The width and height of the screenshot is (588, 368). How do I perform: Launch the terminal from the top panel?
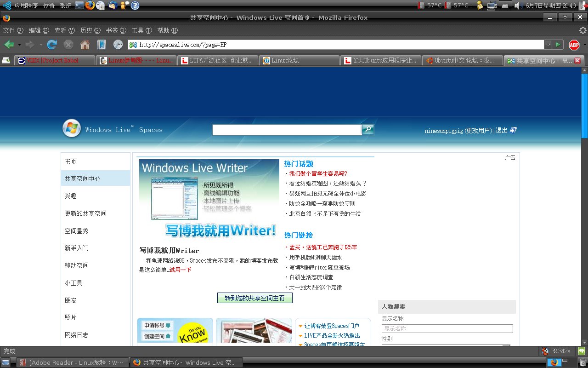pyautogui.click(x=79, y=6)
